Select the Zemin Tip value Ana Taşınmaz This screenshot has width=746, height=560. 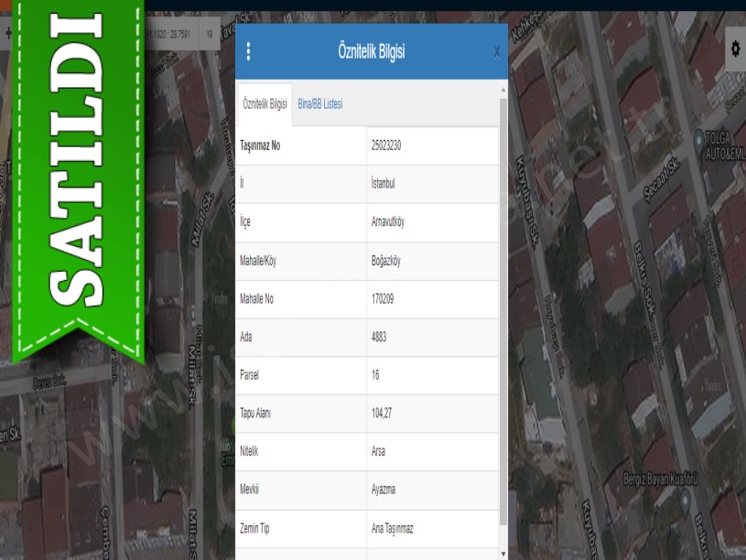[x=395, y=529]
